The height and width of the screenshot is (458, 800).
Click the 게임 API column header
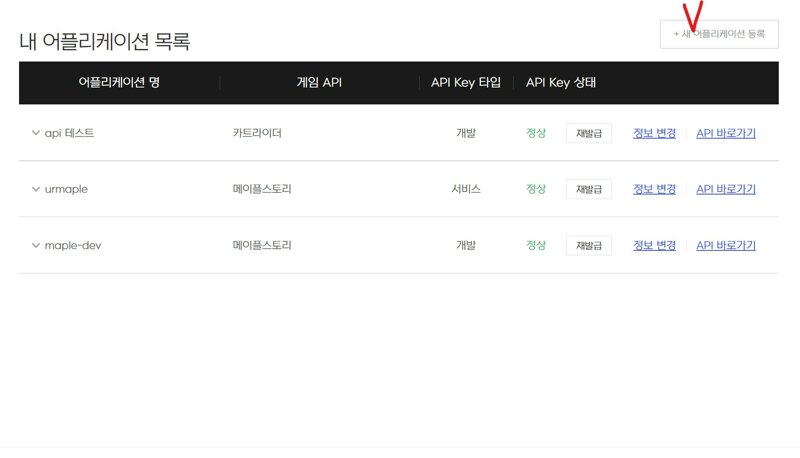(319, 83)
